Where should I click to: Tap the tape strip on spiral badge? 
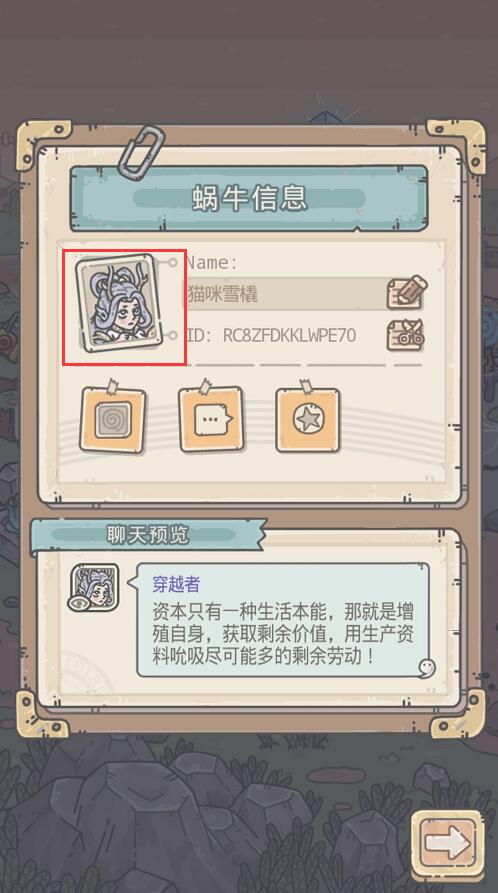pos(112,386)
